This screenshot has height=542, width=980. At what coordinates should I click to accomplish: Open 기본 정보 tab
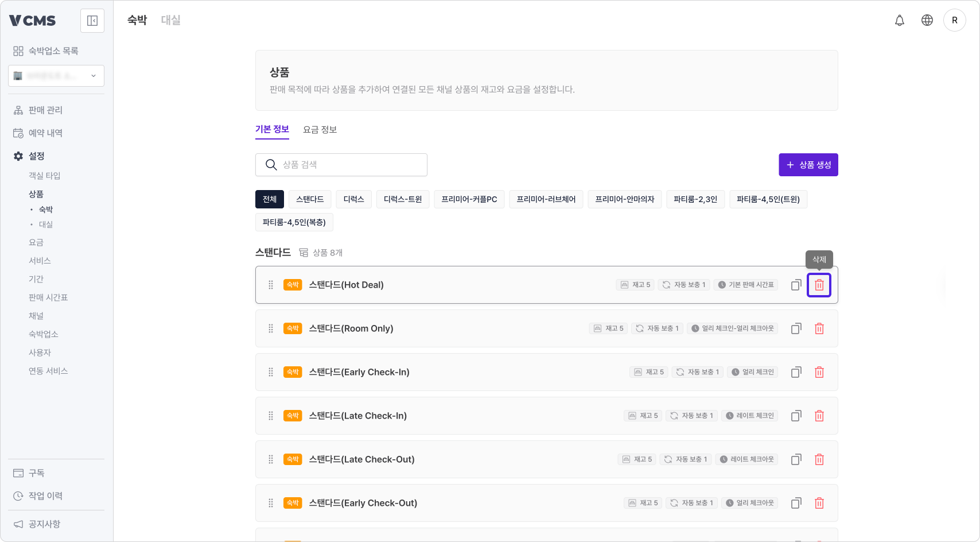pyautogui.click(x=272, y=129)
